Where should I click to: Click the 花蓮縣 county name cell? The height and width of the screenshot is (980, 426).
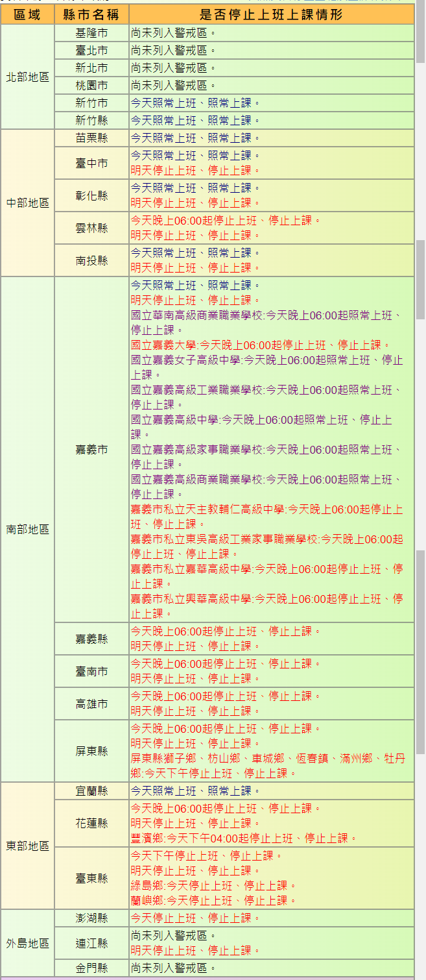pyautogui.click(x=91, y=823)
